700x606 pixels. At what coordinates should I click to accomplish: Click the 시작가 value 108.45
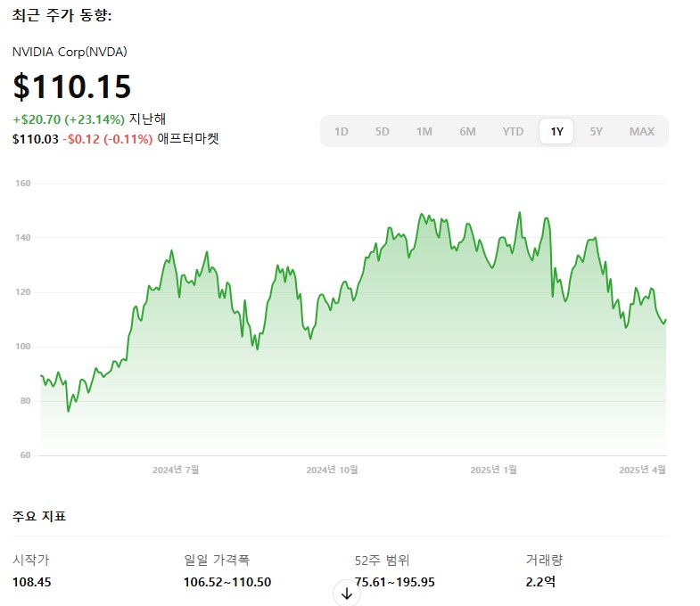[32, 582]
